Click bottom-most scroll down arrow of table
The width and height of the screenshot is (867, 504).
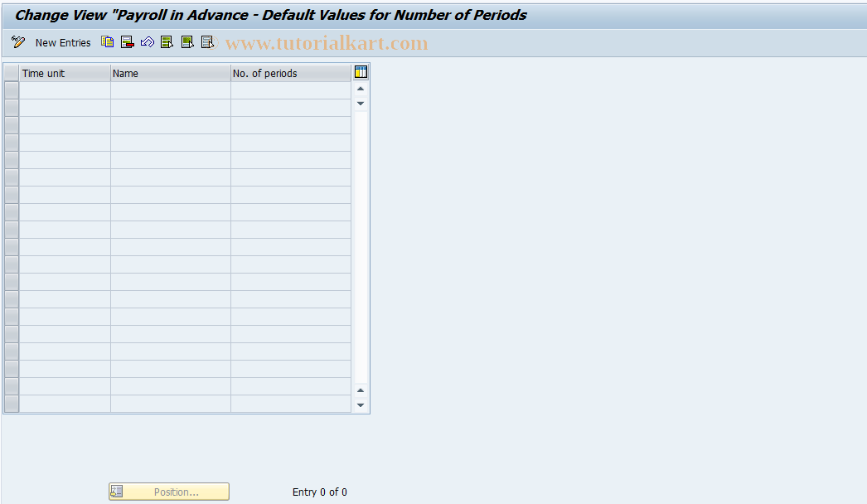[361, 405]
